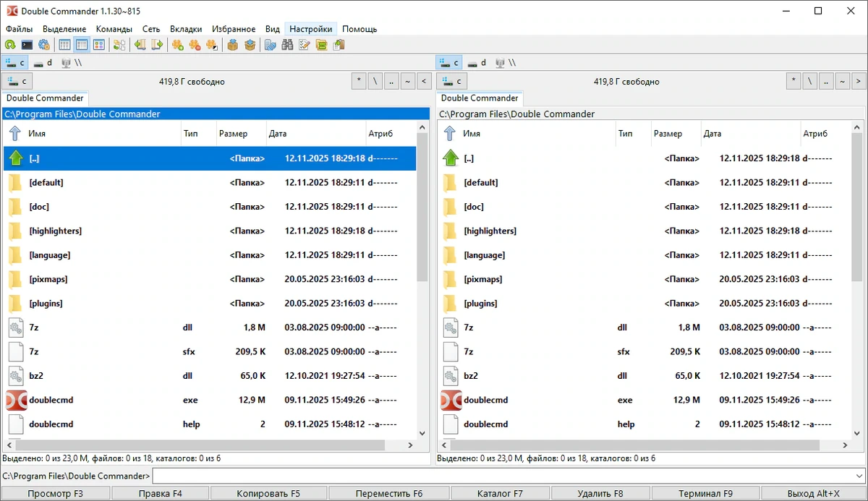Open the terminal from the toolbar icon
Viewport: 868px width, 501px height.
27,45
